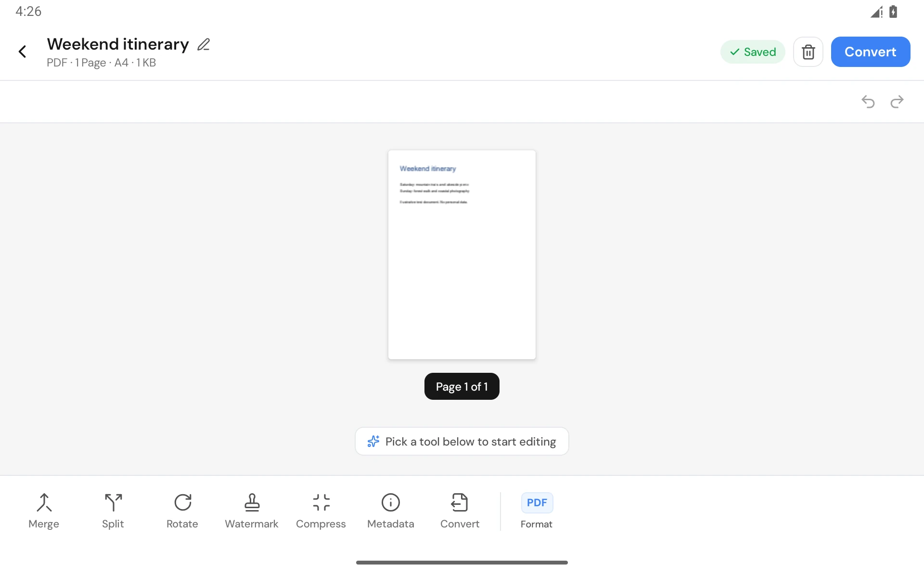Redo the last edit

pos(897,102)
